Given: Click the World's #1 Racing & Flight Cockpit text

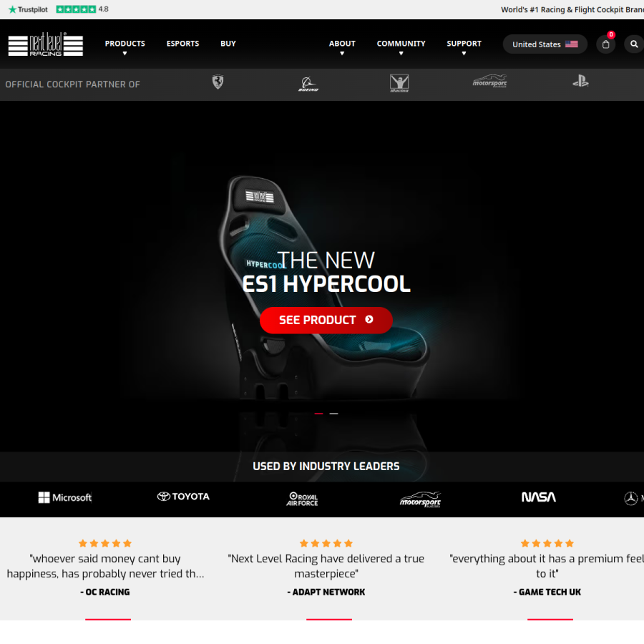Looking at the screenshot, I should (x=572, y=9).
